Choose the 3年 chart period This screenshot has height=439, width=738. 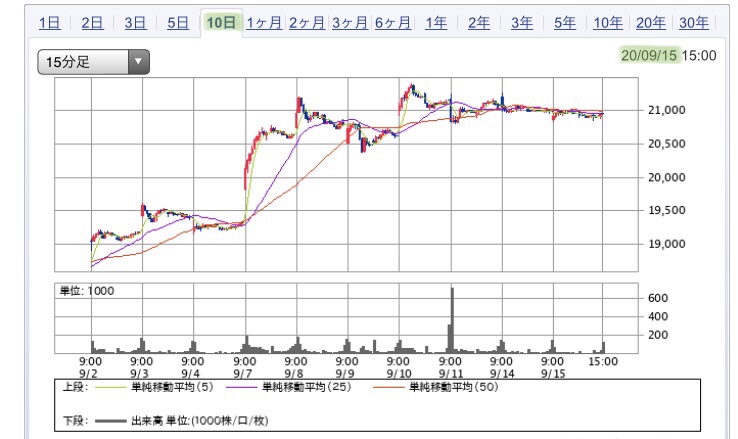[x=522, y=23]
